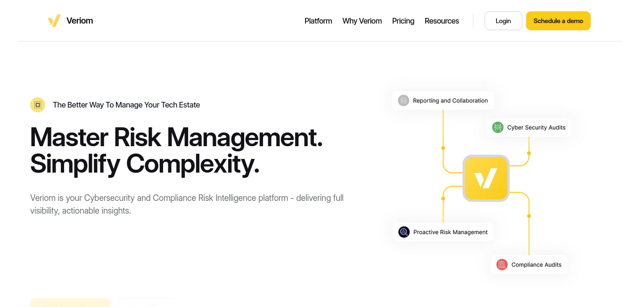Go to the Pricing page
The height and width of the screenshot is (307, 644).
tap(403, 21)
